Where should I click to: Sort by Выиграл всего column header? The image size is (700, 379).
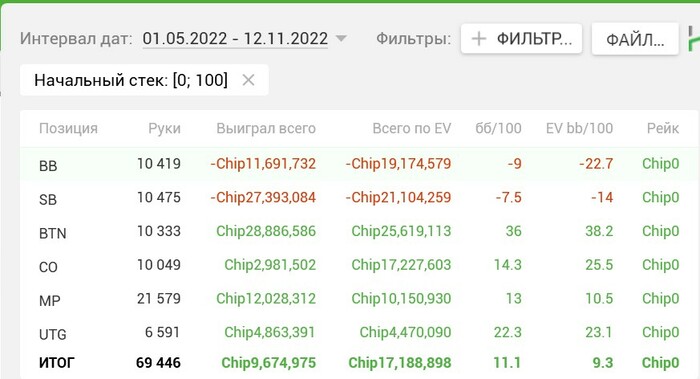pos(266,129)
